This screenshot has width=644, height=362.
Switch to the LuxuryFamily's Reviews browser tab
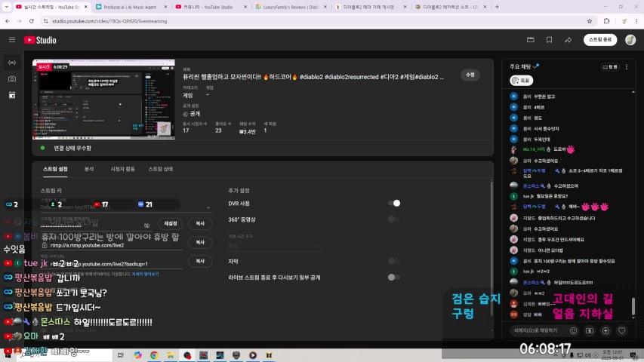click(x=291, y=7)
